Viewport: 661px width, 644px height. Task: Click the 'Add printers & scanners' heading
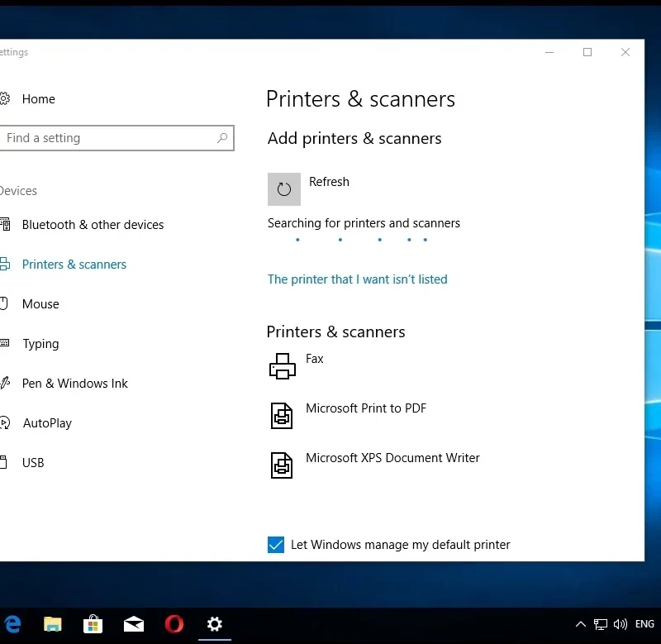point(354,138)
